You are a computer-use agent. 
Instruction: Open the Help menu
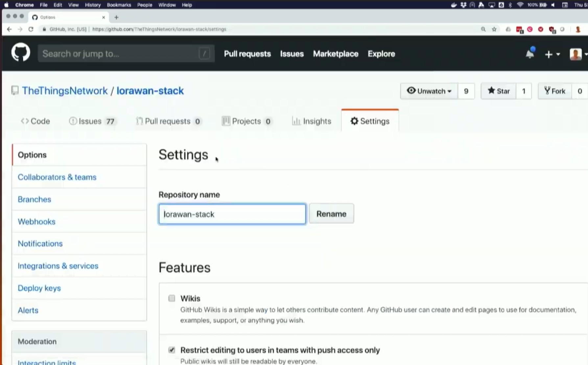187,5
